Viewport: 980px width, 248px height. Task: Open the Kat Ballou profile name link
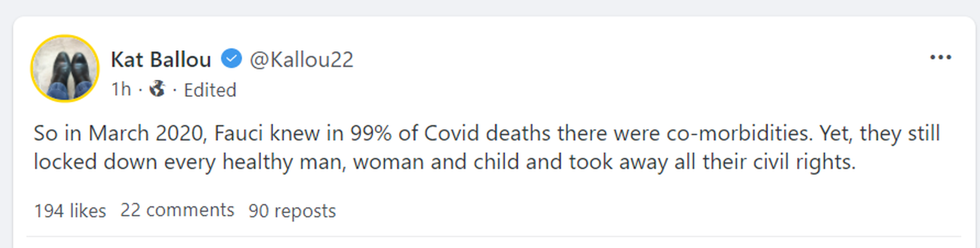pos(161,60)
